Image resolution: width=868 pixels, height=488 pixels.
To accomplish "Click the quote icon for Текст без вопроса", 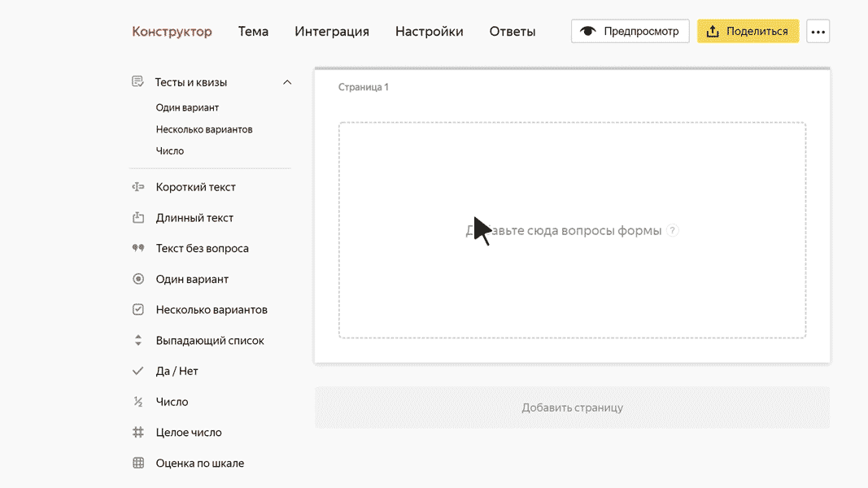I will 137,248.
